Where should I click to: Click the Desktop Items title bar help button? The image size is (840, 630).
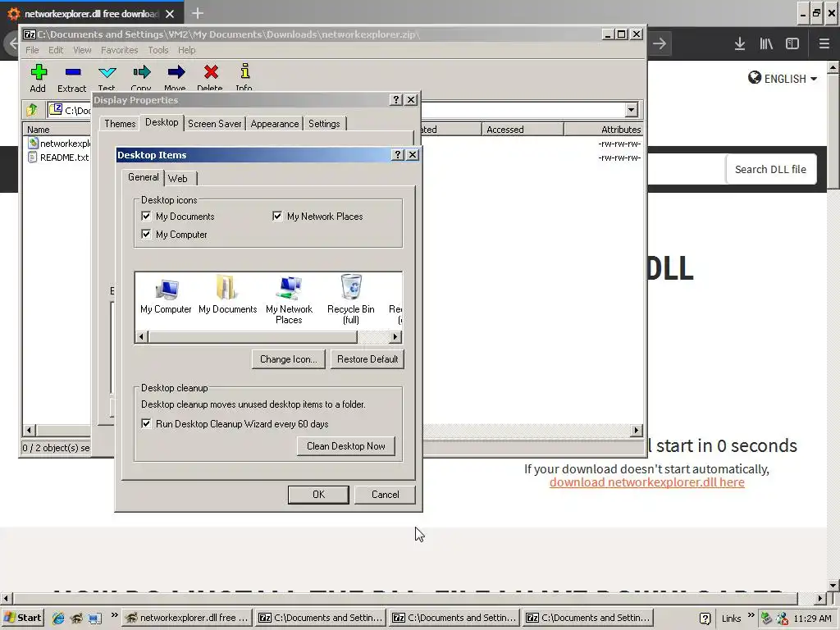point(398,155)
